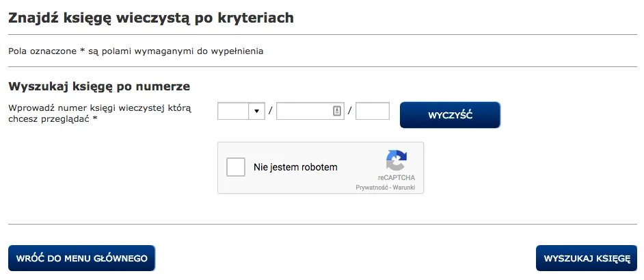The height and width of the screenshot is (280, 644).
Task: Open the court code dropdown arrow
Action: [x=256, y=111]
